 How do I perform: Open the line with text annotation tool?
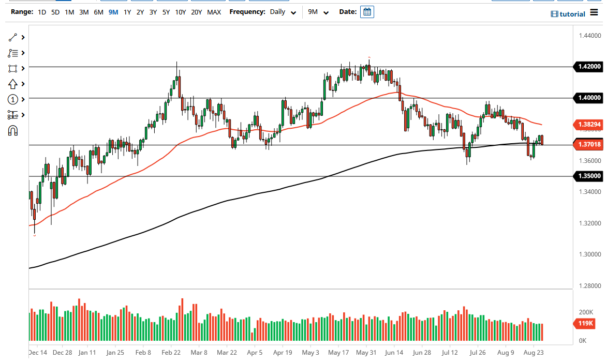13,53
